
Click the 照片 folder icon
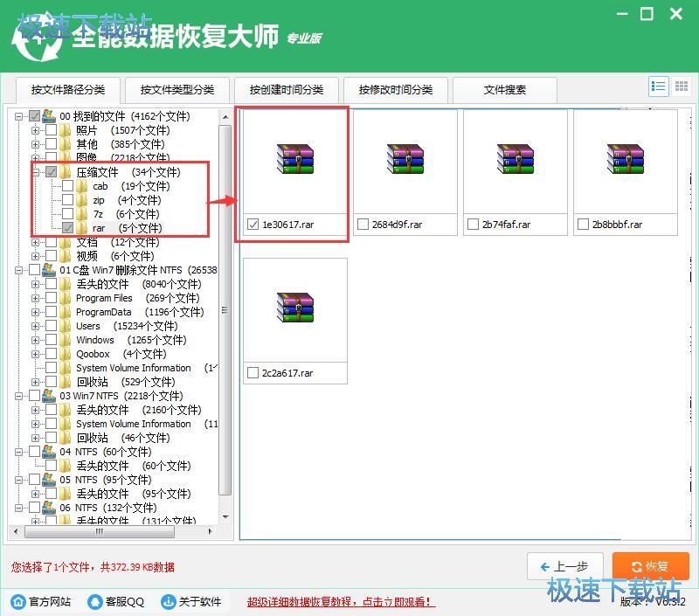point(66,130)
